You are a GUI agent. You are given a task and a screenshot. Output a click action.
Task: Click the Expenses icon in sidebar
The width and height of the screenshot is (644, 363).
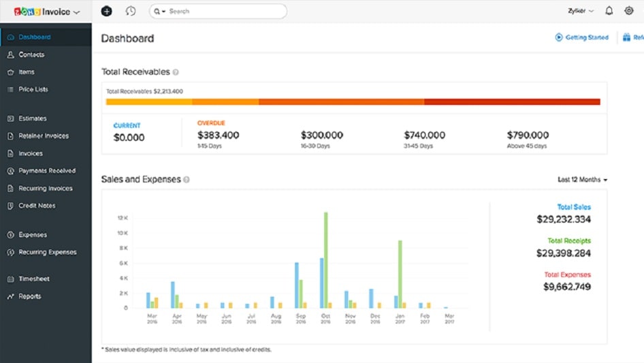click(11, 235)
